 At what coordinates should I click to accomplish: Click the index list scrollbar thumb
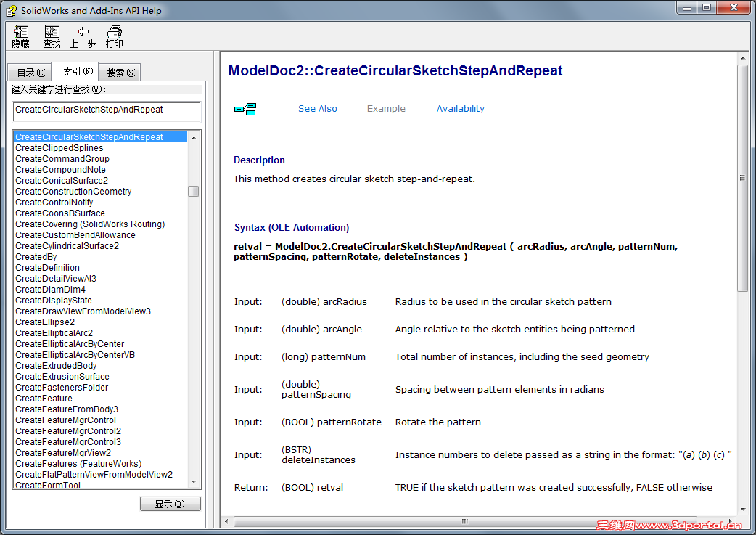(194, 191)
